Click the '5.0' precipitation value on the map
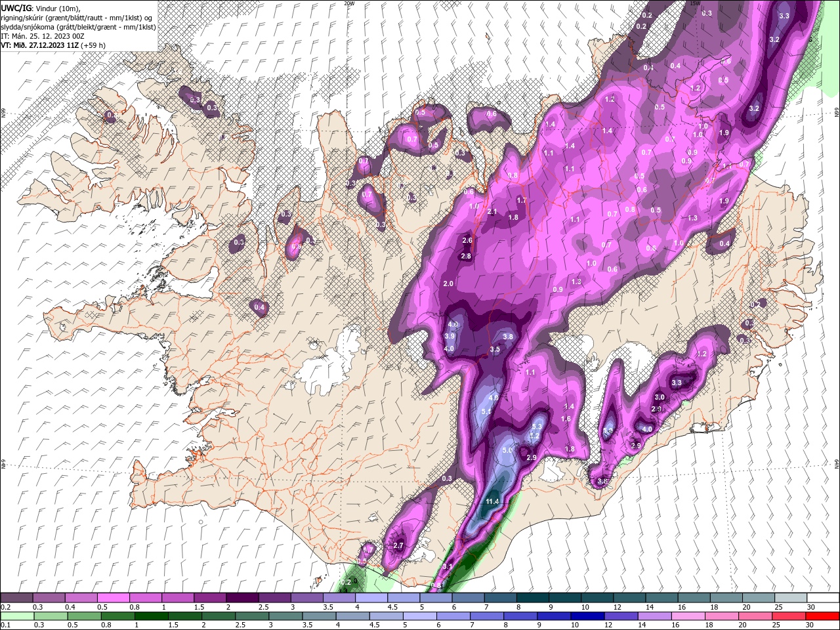Screen dimensions: 840x630 click(x=507, y=451)
